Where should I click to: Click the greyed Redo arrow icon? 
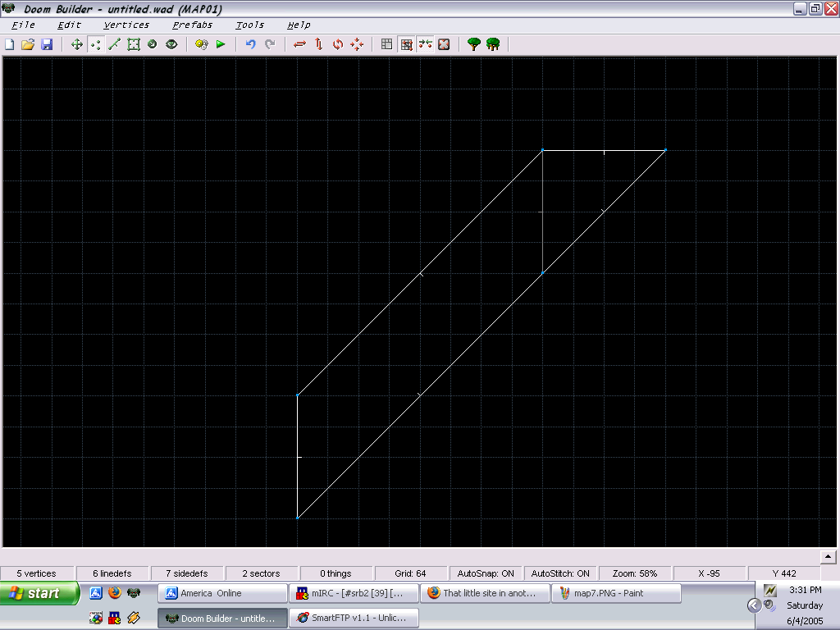coord(270,44)
